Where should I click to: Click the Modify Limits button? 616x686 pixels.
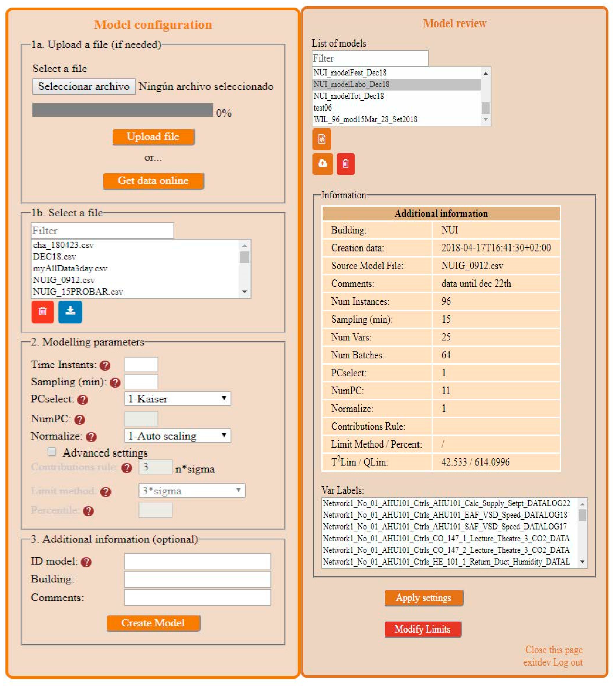423,629
